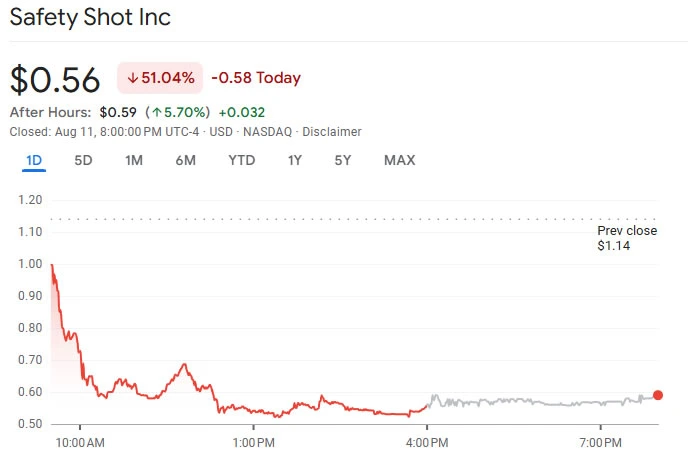
Task: Click the Safety Shot Inc title
Action: 90,18
